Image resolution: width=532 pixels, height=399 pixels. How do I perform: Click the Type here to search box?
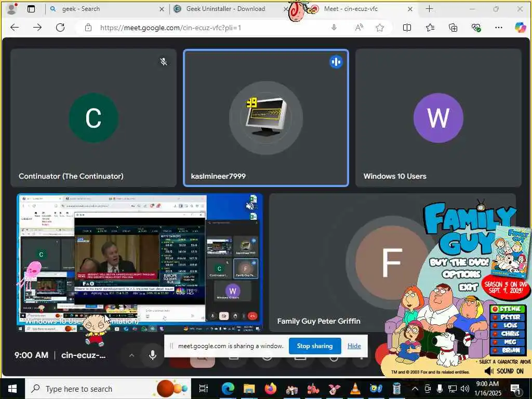coord(107,389)
